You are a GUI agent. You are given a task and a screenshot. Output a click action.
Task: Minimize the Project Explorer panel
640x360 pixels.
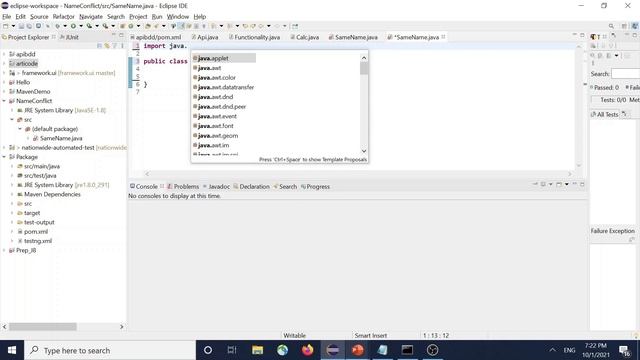pyautogui.click(x=114, y=35)
